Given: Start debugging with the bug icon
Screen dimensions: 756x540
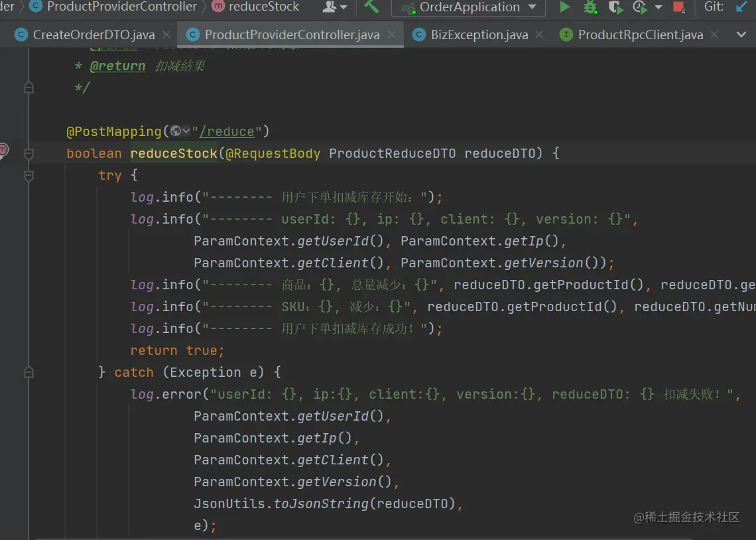Looking at the screenshot, I should (x=590, y=7).
